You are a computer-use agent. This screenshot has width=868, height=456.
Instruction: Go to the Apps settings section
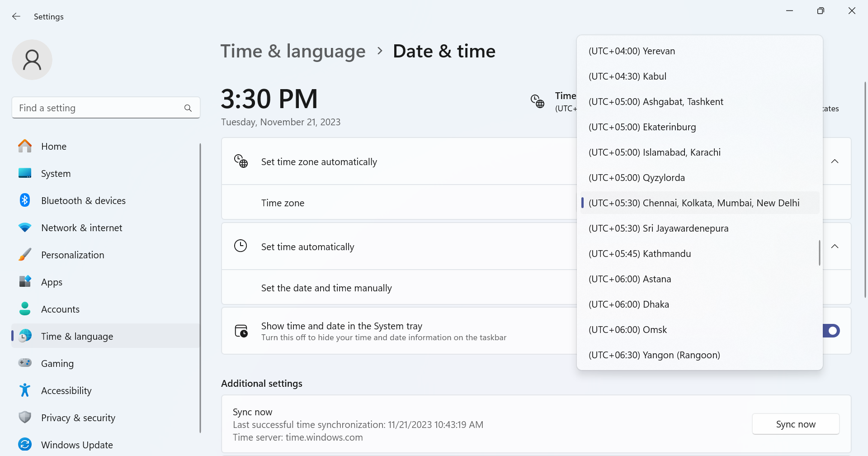[x=52, y=282]
